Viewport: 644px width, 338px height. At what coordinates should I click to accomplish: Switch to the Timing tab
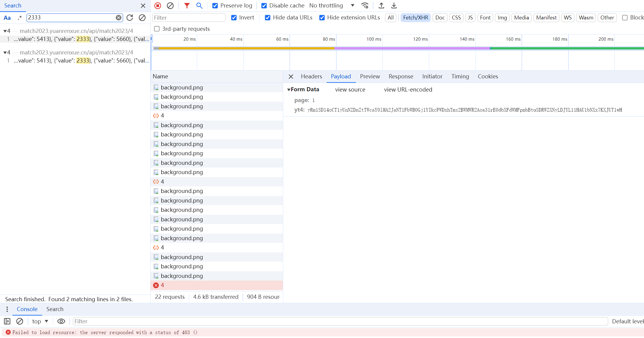pos(460,77)
